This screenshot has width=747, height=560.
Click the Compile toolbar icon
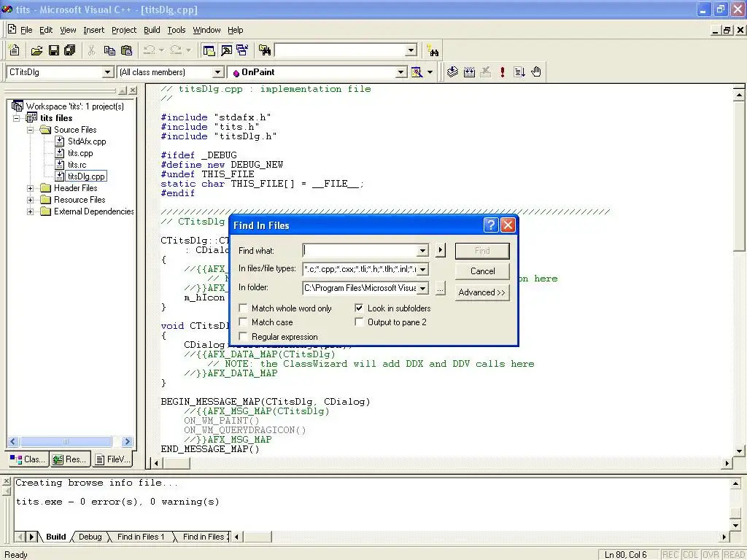[x=452, y=72]
